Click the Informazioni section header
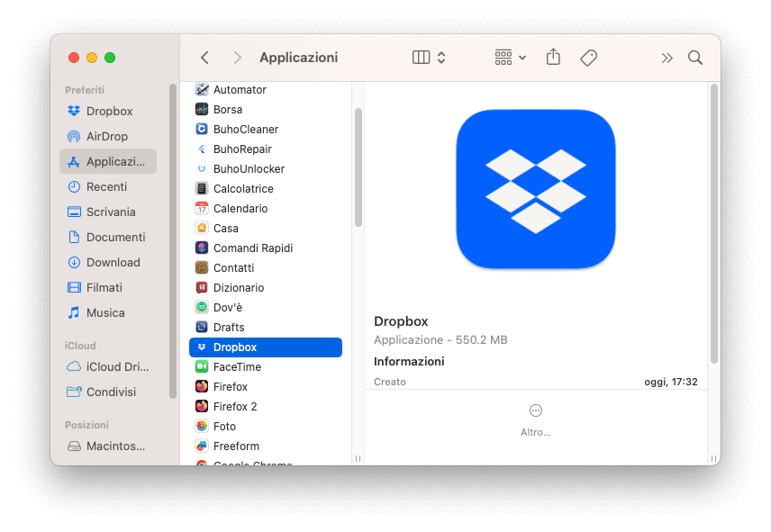The width and height of the screenshot is (771, 532). tap(409, 362)
